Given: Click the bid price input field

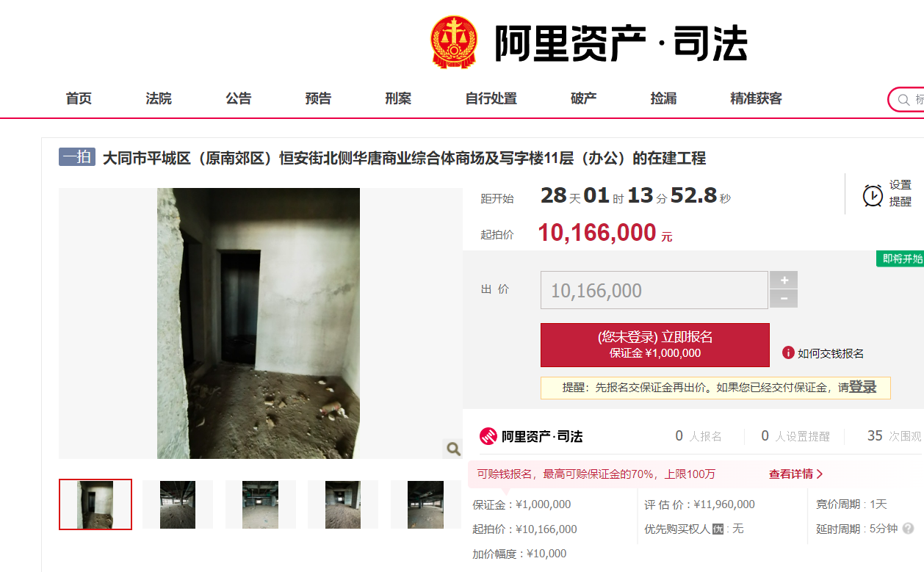Looking at the screenshot, I should [x=654, y=290].
